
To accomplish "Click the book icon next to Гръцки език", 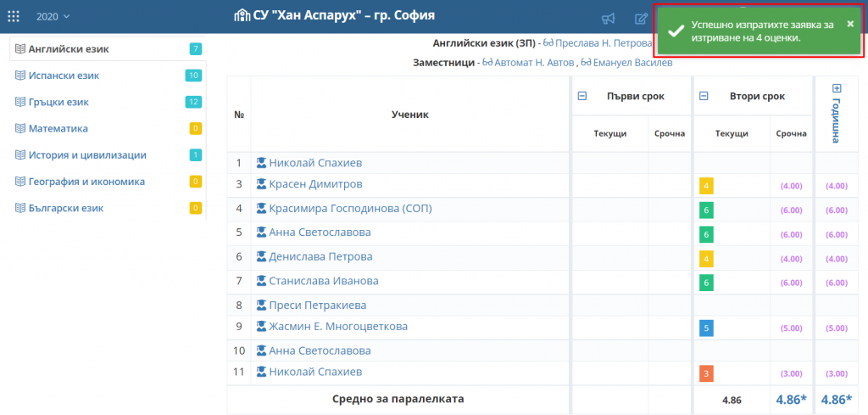I will tap(20, 102).
